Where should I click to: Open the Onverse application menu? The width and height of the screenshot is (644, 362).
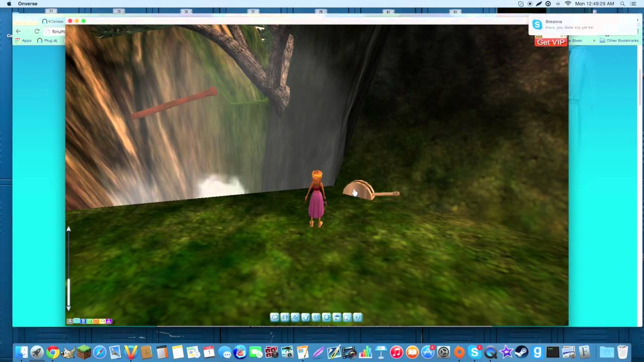pos(28,4)
